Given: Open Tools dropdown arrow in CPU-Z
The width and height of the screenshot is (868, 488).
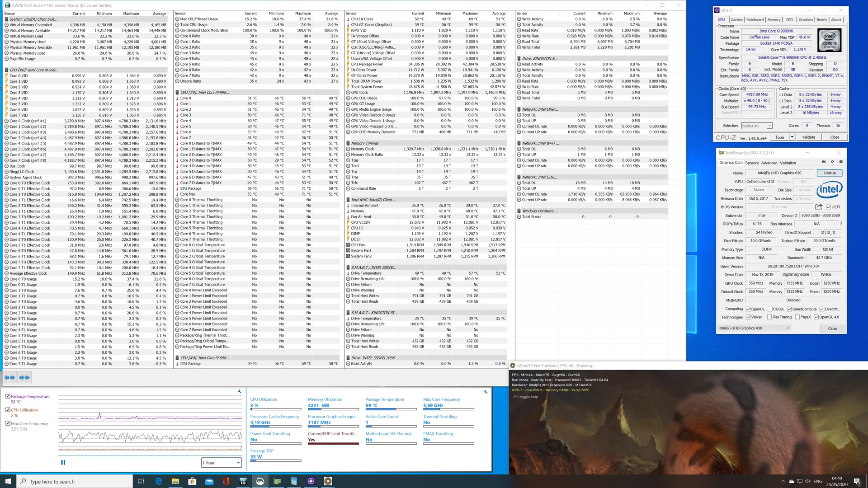Looking at the screenshot, I should (x=792, y=137).
